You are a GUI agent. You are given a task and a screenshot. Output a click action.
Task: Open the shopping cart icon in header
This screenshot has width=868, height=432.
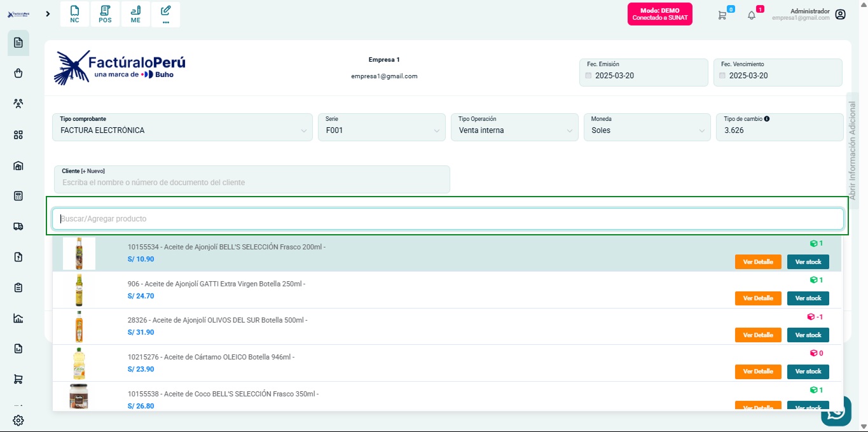coord(722,15)
